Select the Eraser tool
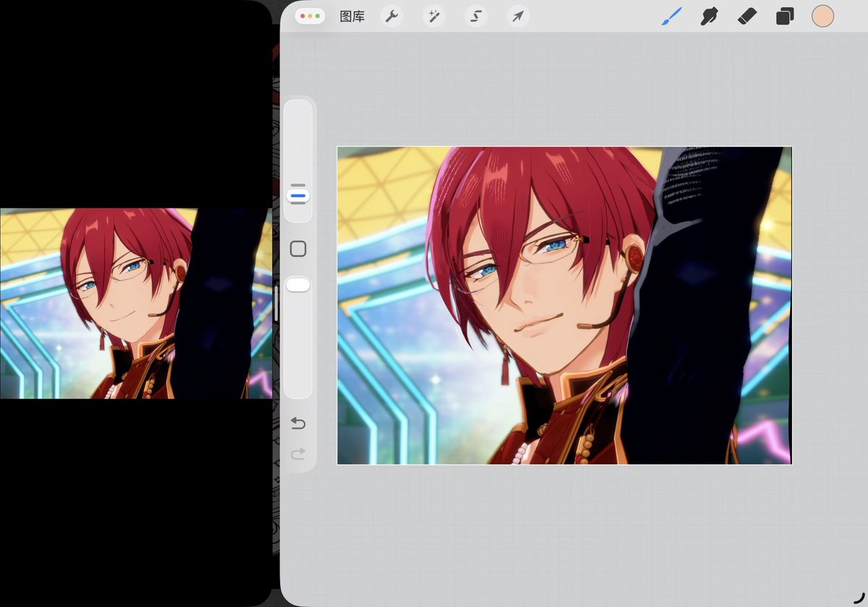Screen dimensions: 868x607 [747, 17]
